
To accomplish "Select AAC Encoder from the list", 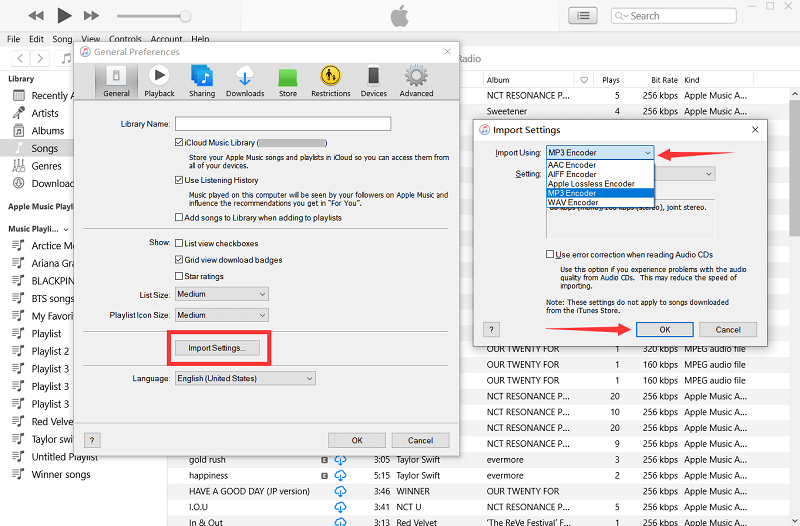I will coord(600,165).
